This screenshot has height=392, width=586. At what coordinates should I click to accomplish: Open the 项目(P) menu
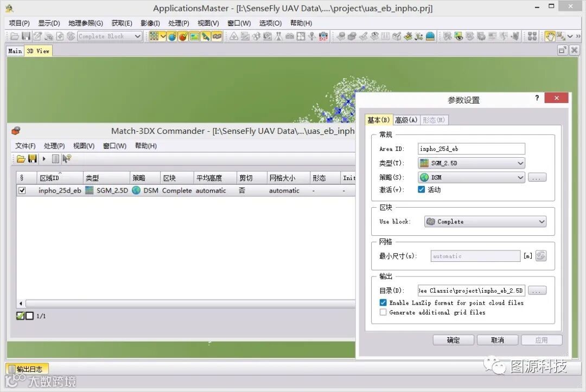point(19,23)
